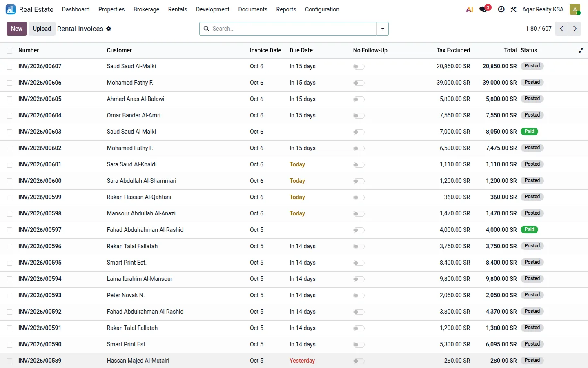Open the AI assistant icon
588x368 pixels.
(470, 9)
